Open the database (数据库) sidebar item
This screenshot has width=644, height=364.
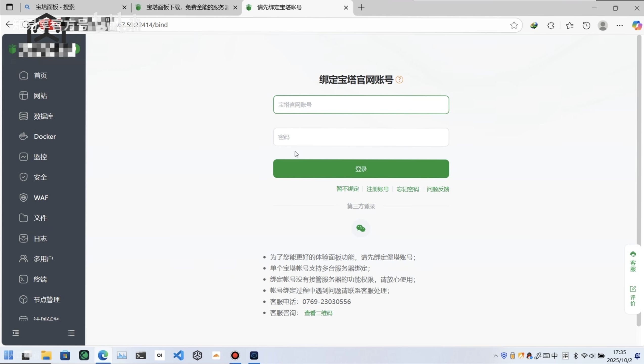43,116
